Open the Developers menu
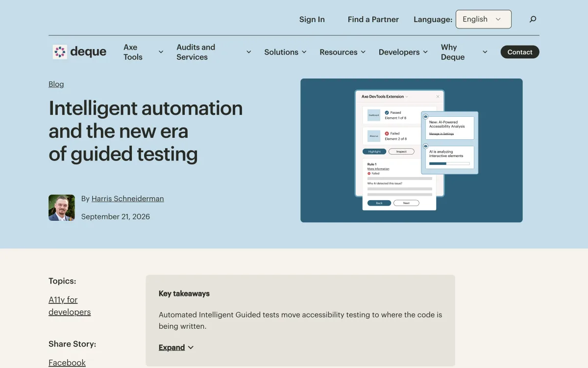Viewport: 588px width, 368px height. [399, 52]
